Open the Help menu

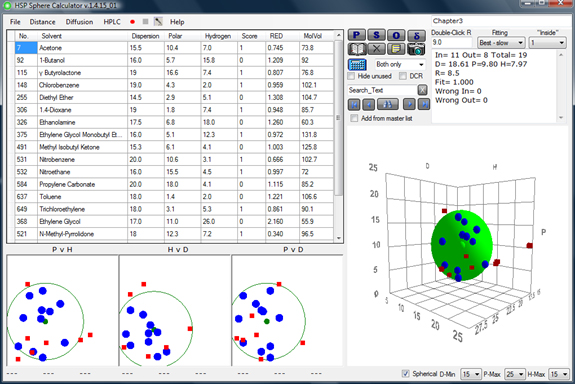pos(177,22)
